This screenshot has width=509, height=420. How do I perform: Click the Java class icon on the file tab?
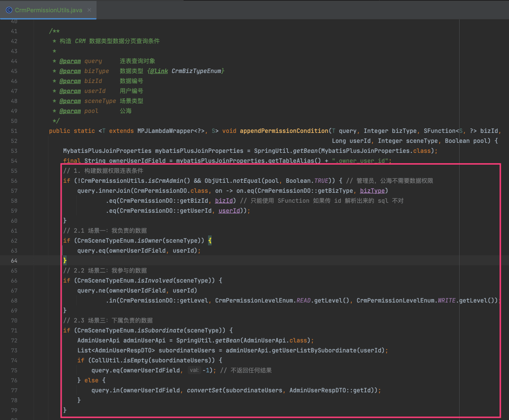tap(9, 10)
